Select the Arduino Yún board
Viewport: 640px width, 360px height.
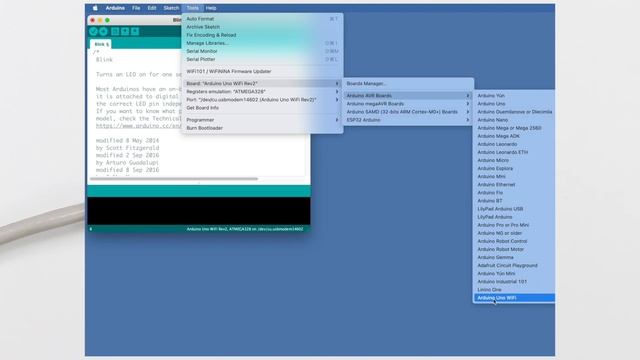point(514,96)
